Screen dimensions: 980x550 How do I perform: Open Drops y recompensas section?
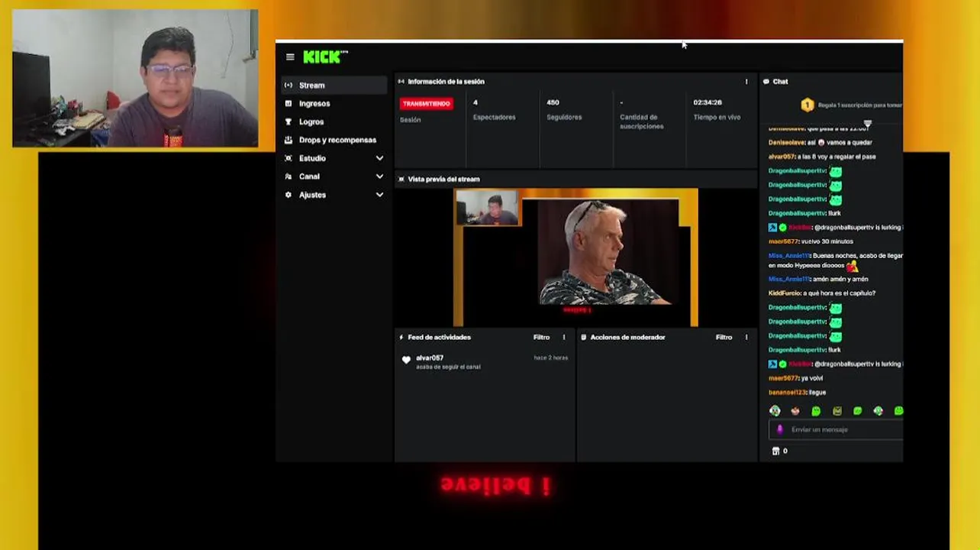click(334, 141)
